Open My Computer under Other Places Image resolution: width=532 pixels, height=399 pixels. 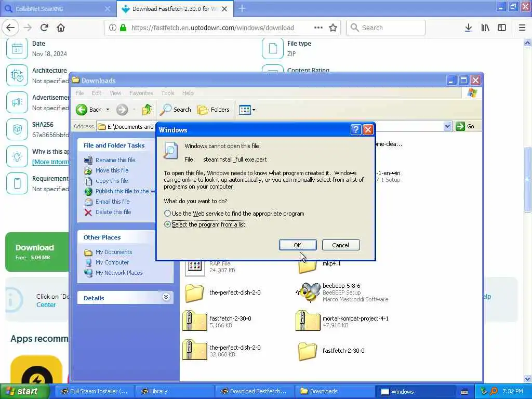coord(112,262)
